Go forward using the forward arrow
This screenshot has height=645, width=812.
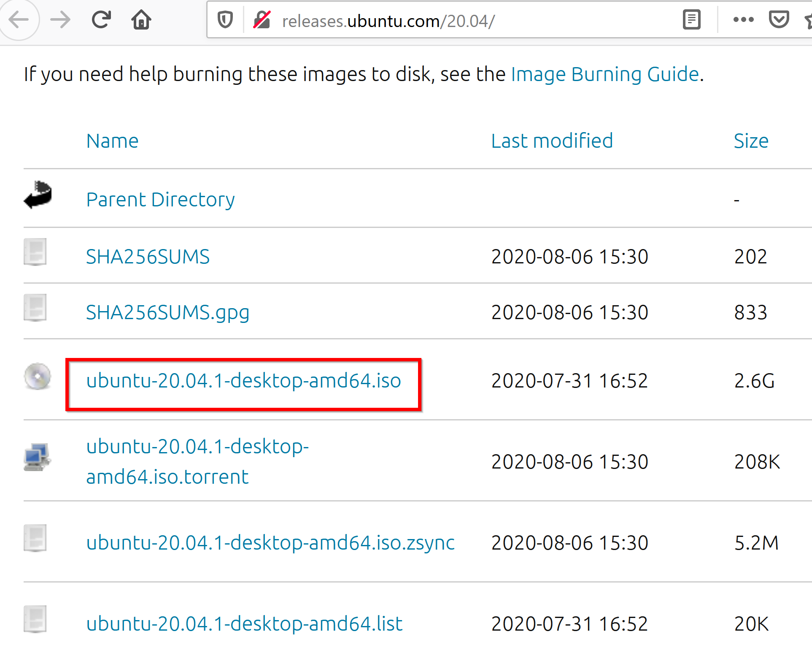point(60,20)
